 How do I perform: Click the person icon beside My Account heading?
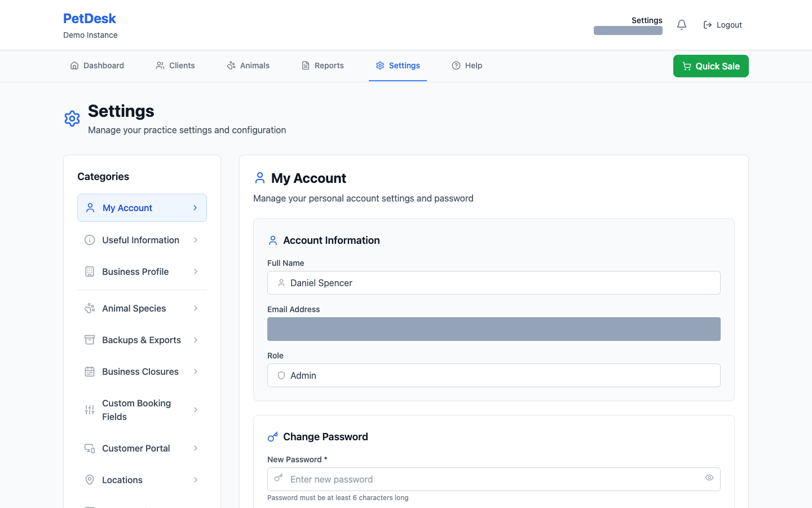point(260,178)
